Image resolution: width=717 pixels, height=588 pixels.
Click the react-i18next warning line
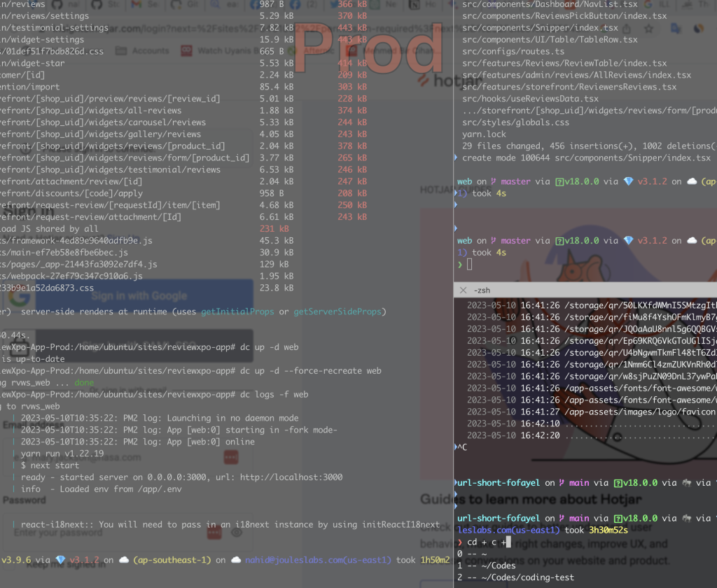[x=230, y=524]
